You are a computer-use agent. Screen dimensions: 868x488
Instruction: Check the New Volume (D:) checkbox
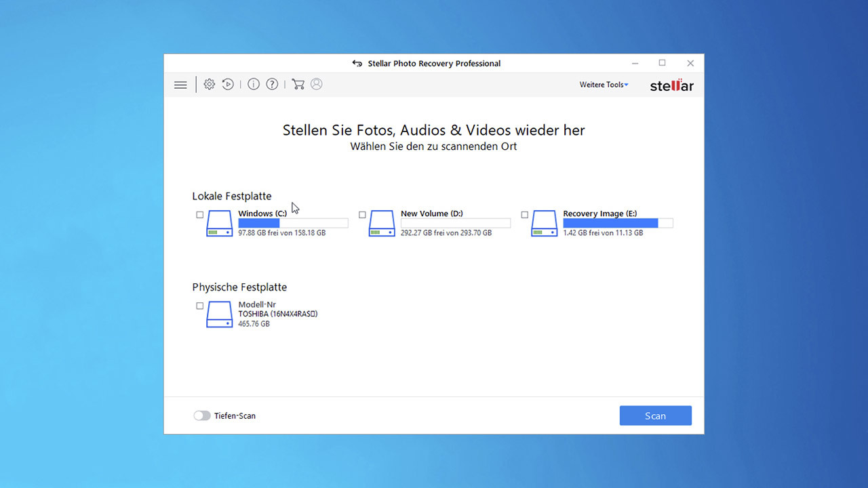click(x=362, y=215)
